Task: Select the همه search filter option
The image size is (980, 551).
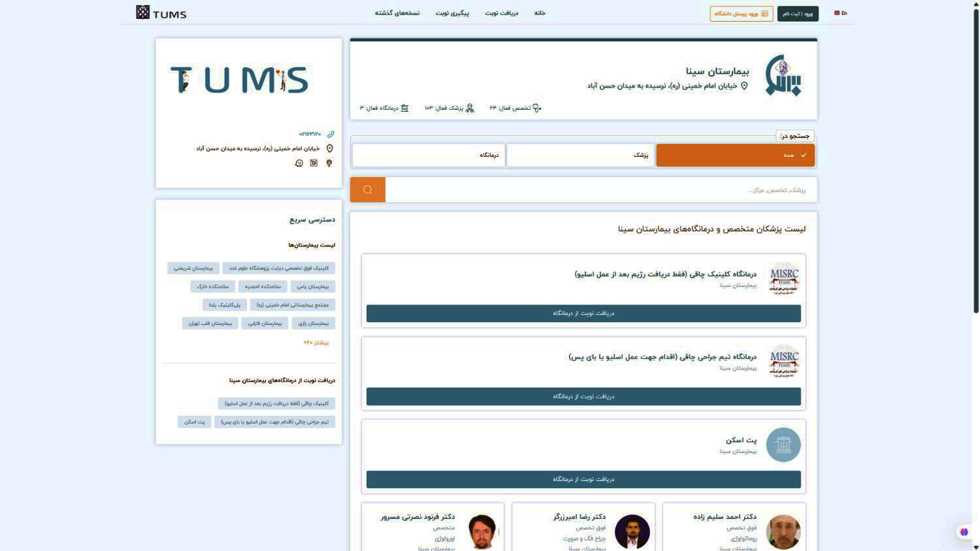Action: point(735,156)
